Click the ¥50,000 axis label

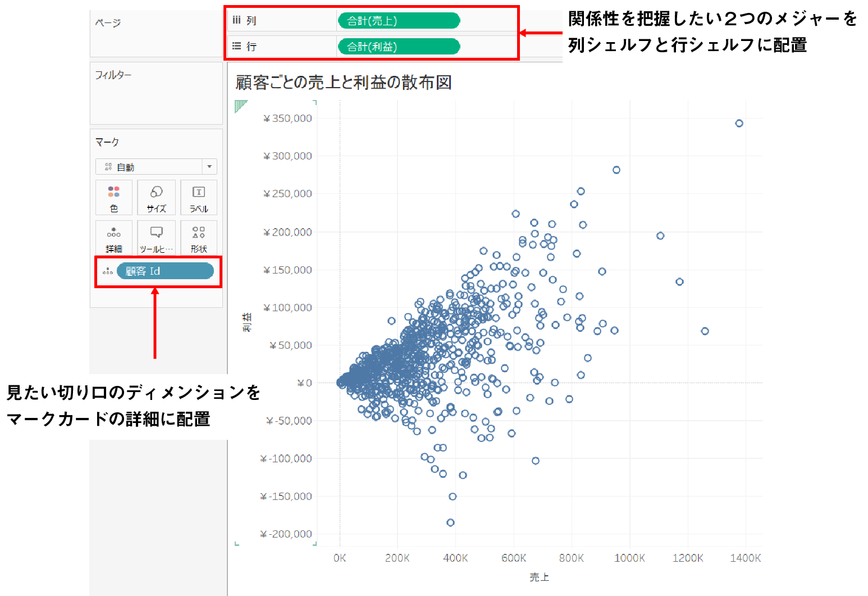pos(291,345)
